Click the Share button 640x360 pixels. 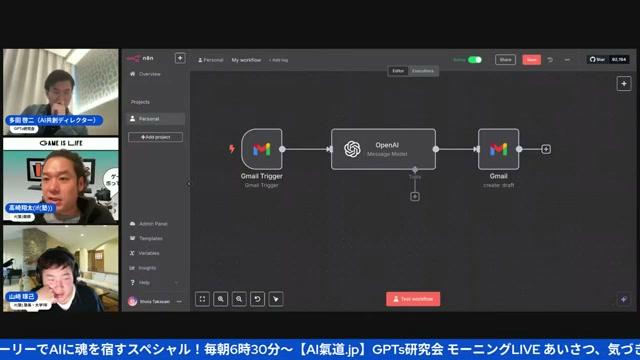pos(505,60)
